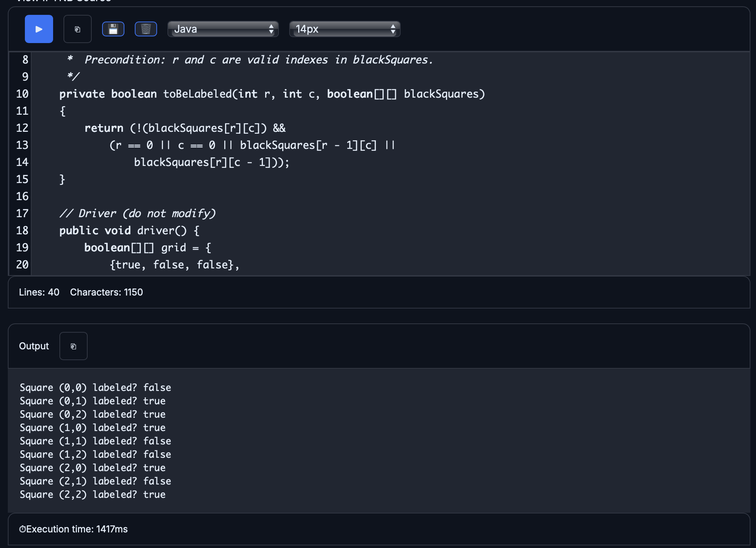Save the code with the floppy disk icon

[113, 29]
